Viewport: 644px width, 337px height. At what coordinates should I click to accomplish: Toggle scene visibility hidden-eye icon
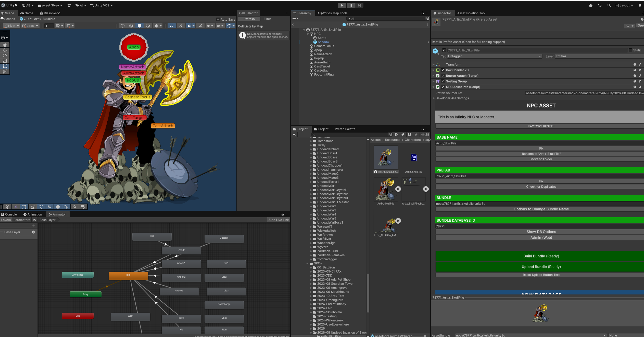200,26
